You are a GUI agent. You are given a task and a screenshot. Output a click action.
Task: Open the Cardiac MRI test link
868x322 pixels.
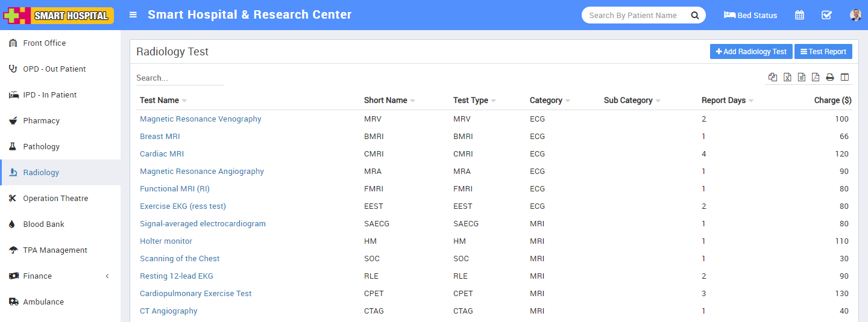[162, 154]
